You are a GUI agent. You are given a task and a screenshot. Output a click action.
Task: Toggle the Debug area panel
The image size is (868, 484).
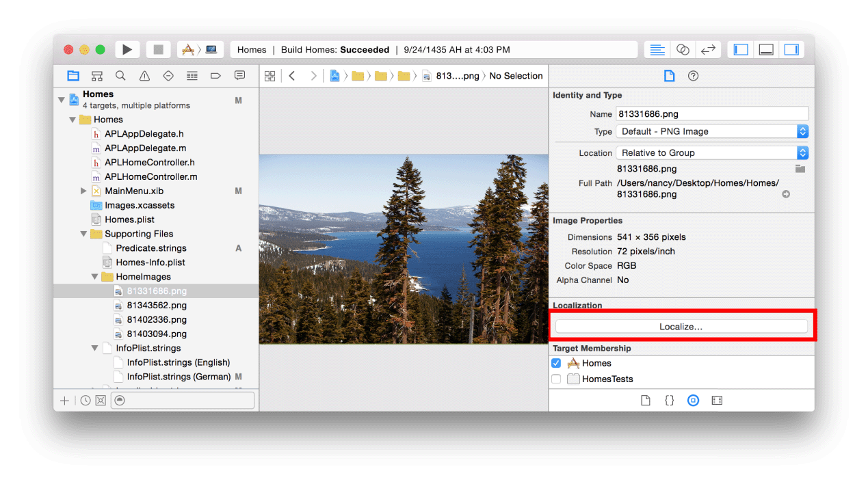click(x=766, y=50)
